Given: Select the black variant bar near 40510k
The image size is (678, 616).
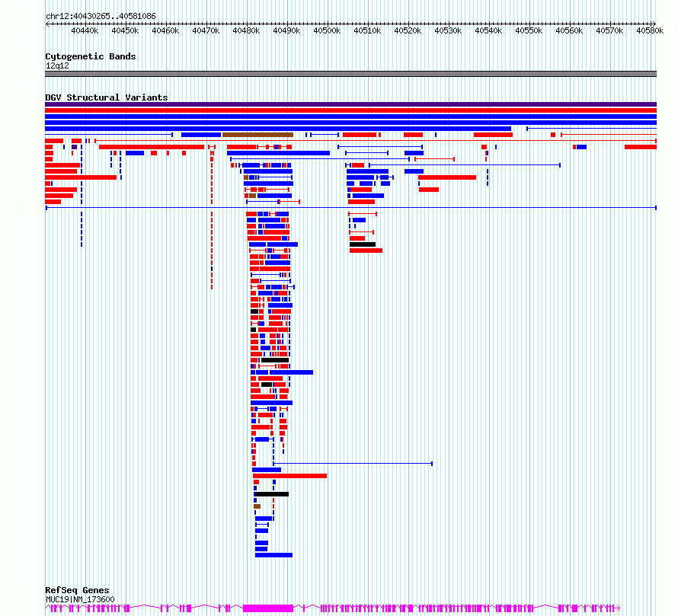Looking at the screenshot, I should [x=363, y=244].
